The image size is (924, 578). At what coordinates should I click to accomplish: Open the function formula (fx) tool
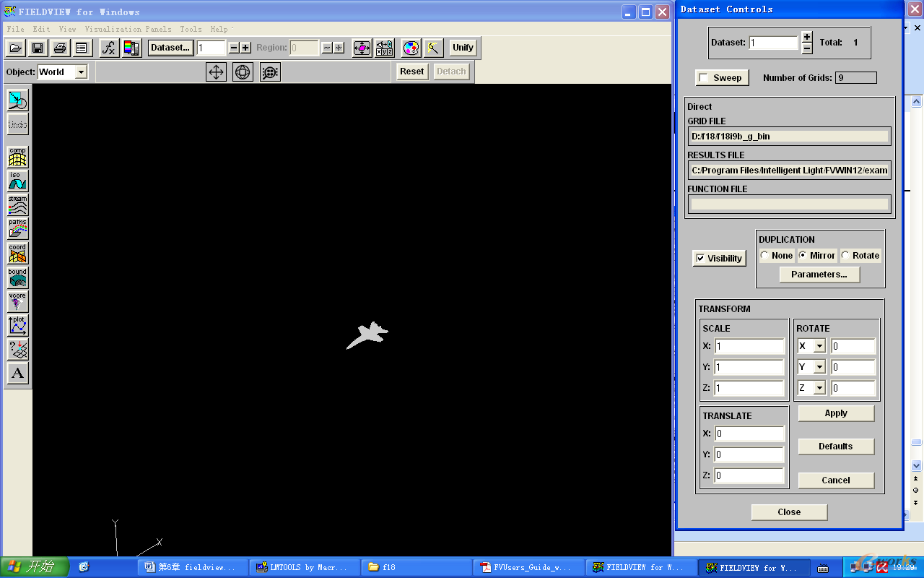(x=109, y=48)
